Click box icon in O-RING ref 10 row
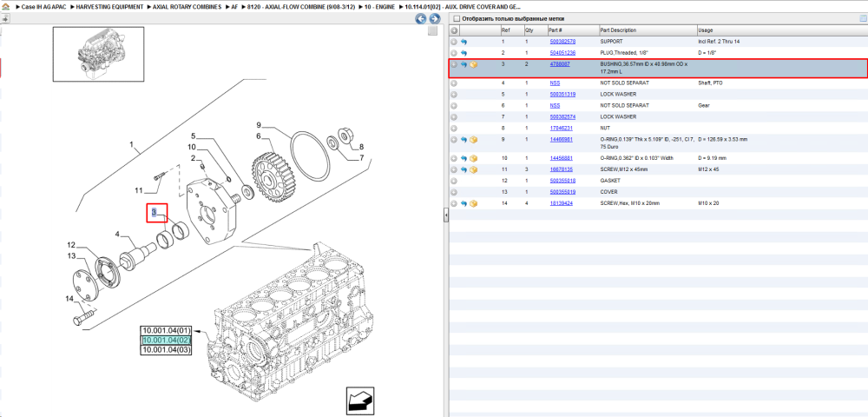 pos(473,158)
